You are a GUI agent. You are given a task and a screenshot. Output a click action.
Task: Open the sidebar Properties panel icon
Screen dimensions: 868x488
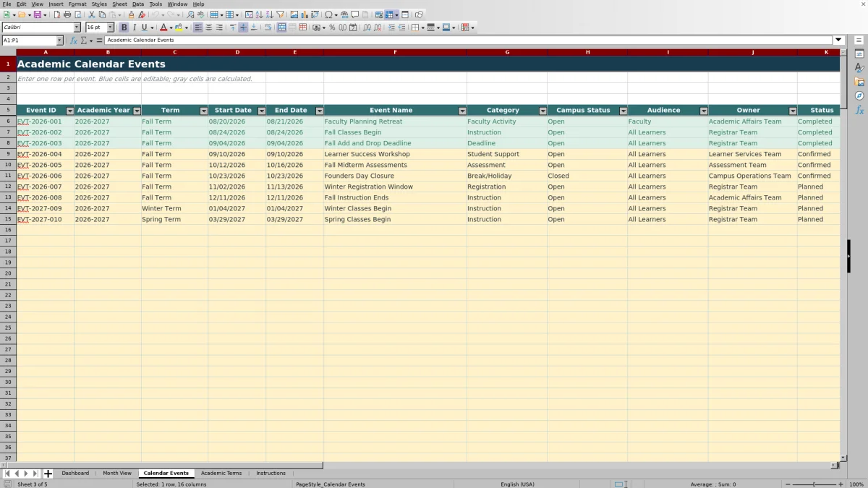point(859,54)
